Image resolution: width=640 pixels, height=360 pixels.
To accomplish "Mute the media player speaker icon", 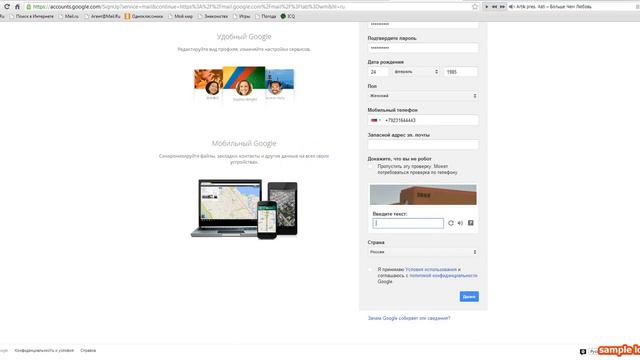I will (511, 7).
